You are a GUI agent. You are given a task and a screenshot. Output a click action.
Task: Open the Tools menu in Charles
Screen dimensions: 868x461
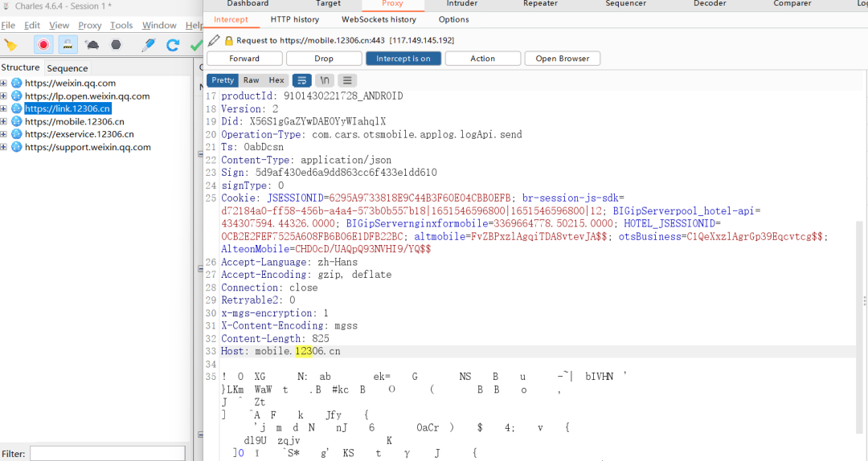[121, 26]
